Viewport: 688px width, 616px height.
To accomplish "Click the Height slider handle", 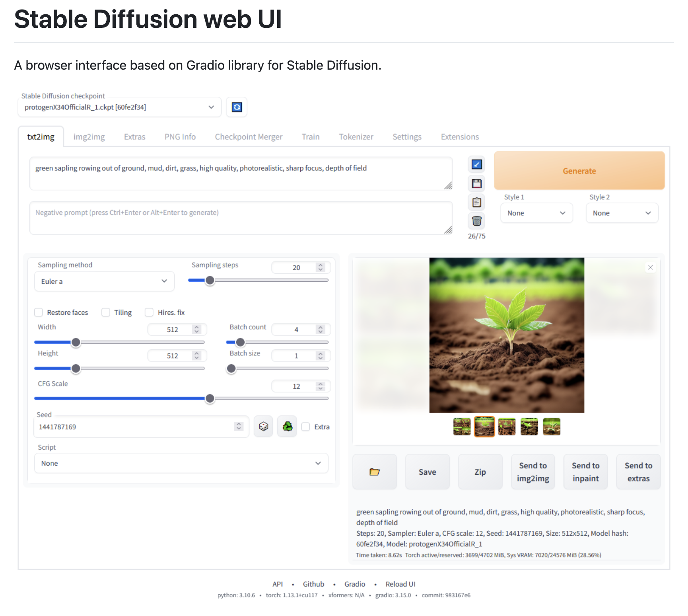I will [76, 368].
